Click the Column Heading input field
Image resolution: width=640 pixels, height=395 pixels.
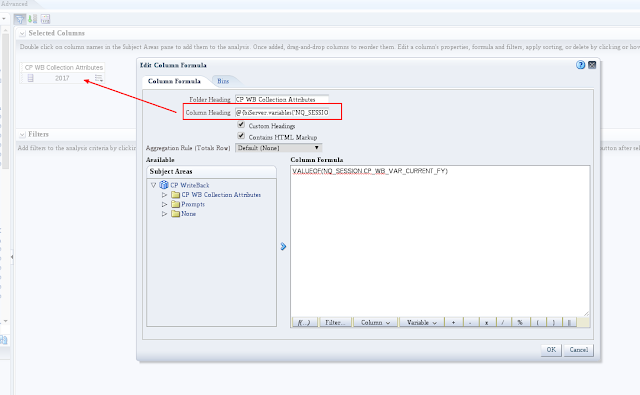point(282,112)
